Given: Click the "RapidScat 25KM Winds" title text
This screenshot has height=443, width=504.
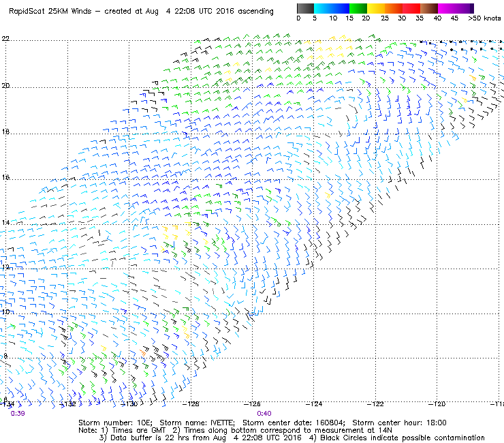Looking at the screenshot, I should point(50,12).
